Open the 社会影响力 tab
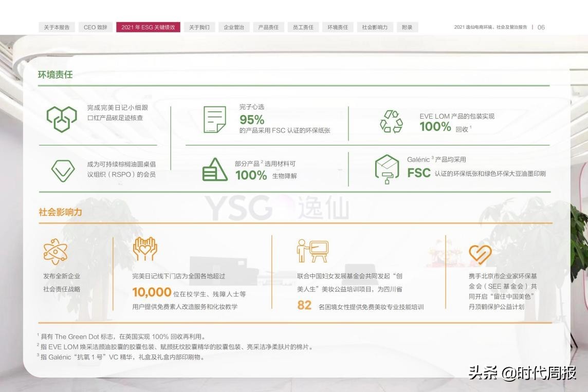The height and width of the screenshot is (392, 588). coord(375,27)
